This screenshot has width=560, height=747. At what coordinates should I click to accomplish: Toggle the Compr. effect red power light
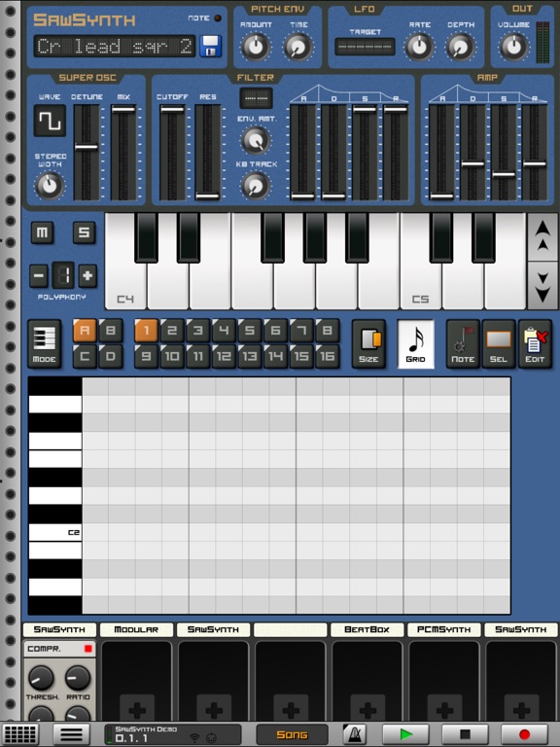click(88, 649)
